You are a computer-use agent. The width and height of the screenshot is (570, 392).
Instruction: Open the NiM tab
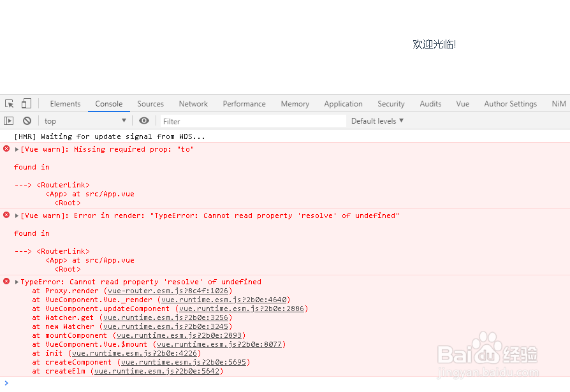tap(559, 104)
